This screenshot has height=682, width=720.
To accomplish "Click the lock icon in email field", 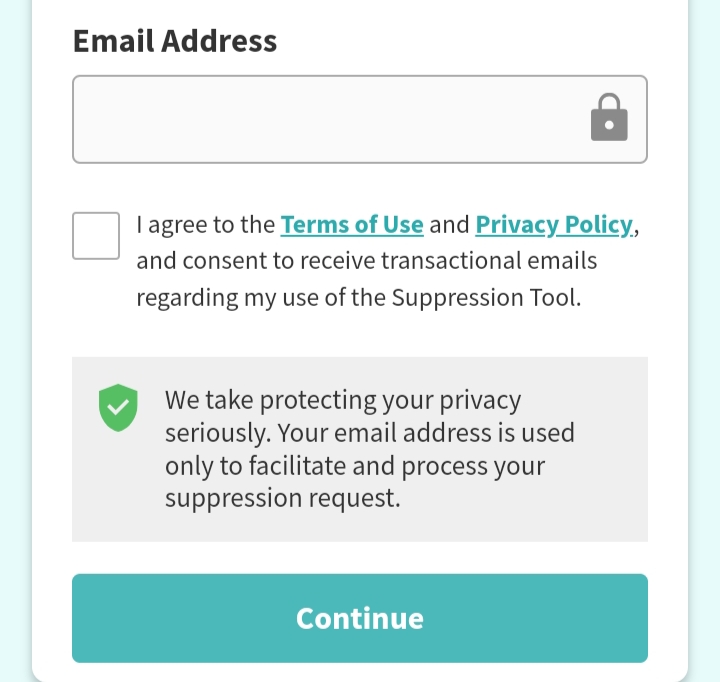I will tap(609, 118).
